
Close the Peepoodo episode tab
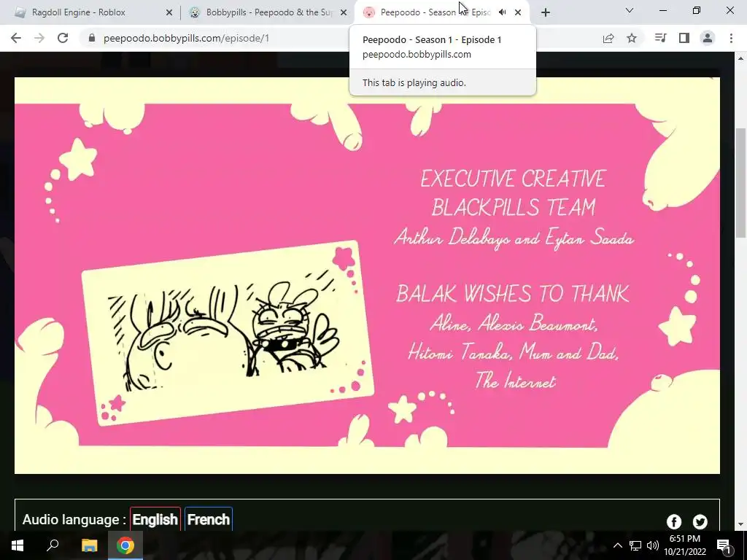[x=518, y=12]
